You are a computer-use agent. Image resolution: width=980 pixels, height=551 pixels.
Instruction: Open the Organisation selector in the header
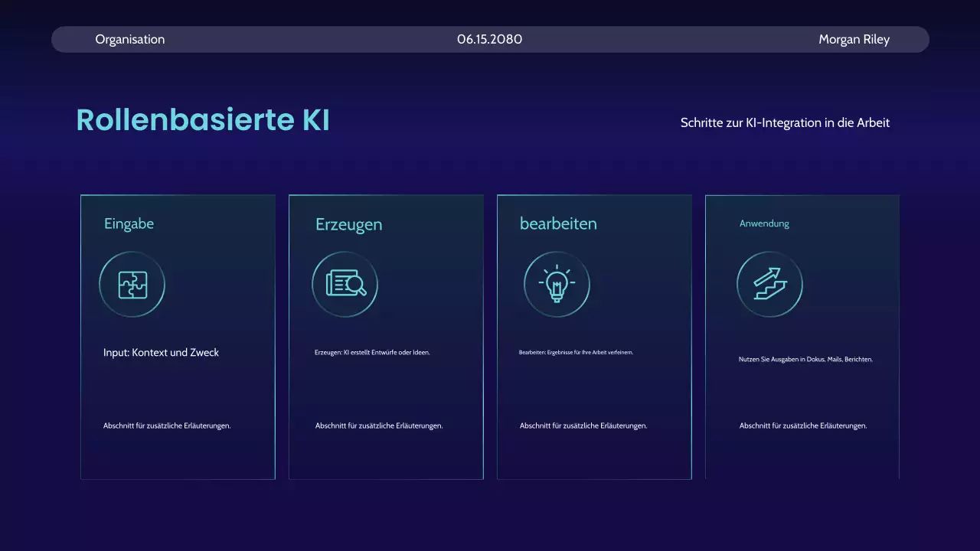130,39
